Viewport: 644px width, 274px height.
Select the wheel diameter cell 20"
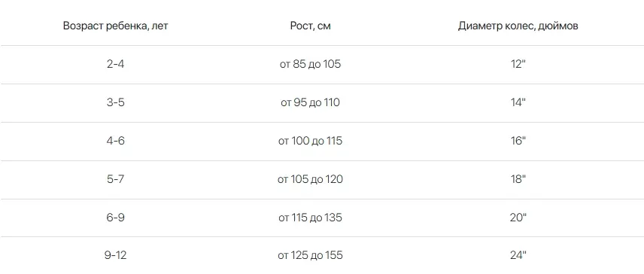(x=518, y=218)
